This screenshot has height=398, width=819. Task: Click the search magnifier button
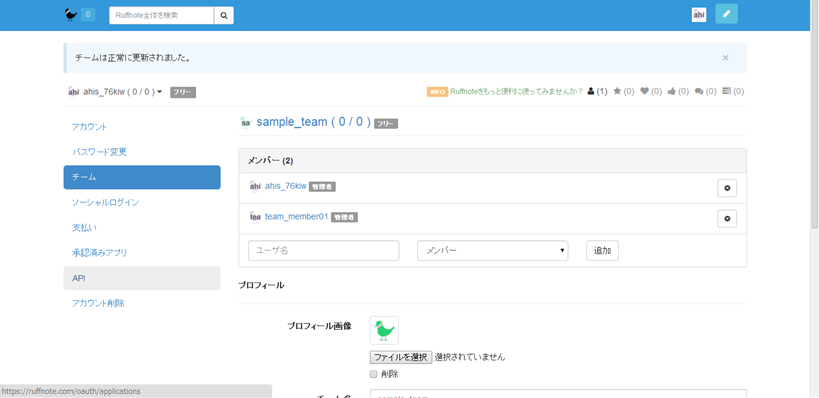[x=224, y=16]
